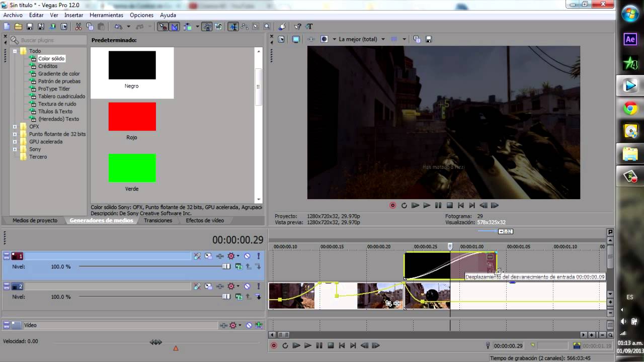644x362 pixels.
Task: Click the Paste clipboard icon
Action: [101, 27]
